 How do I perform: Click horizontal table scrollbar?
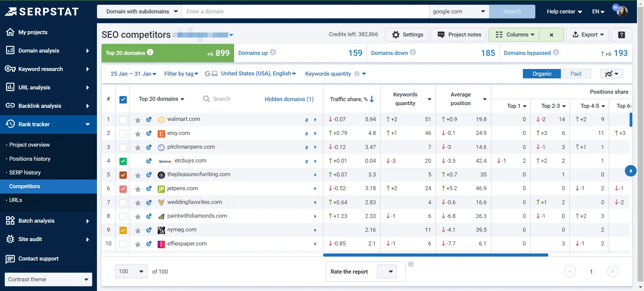435,255
